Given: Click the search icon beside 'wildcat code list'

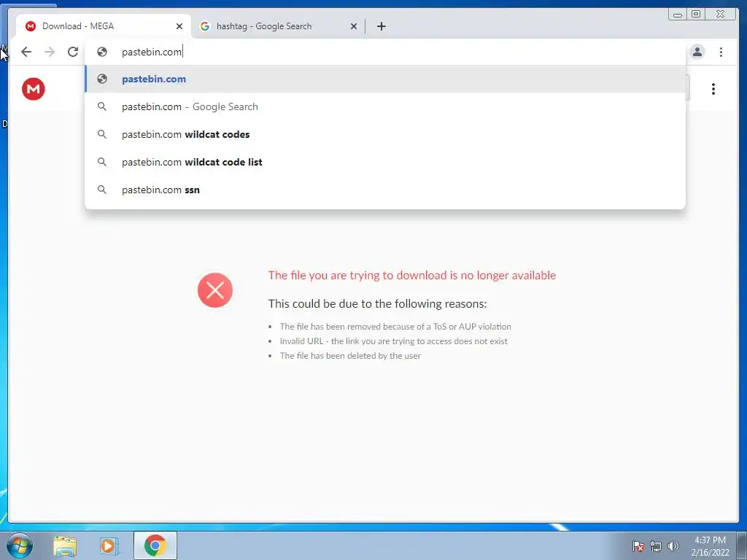Looking at the screenshot, I should click(102, 162).
